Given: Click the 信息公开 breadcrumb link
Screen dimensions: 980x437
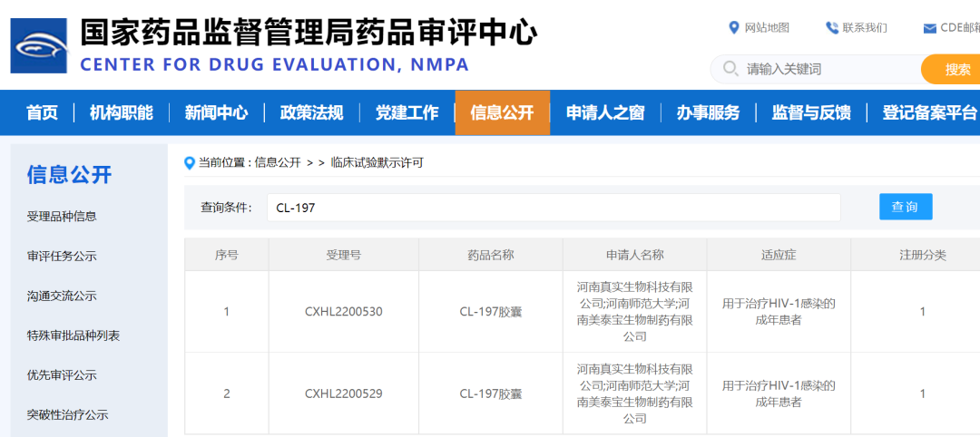Looking at the screenshot, I should click(x=277, y=163).
